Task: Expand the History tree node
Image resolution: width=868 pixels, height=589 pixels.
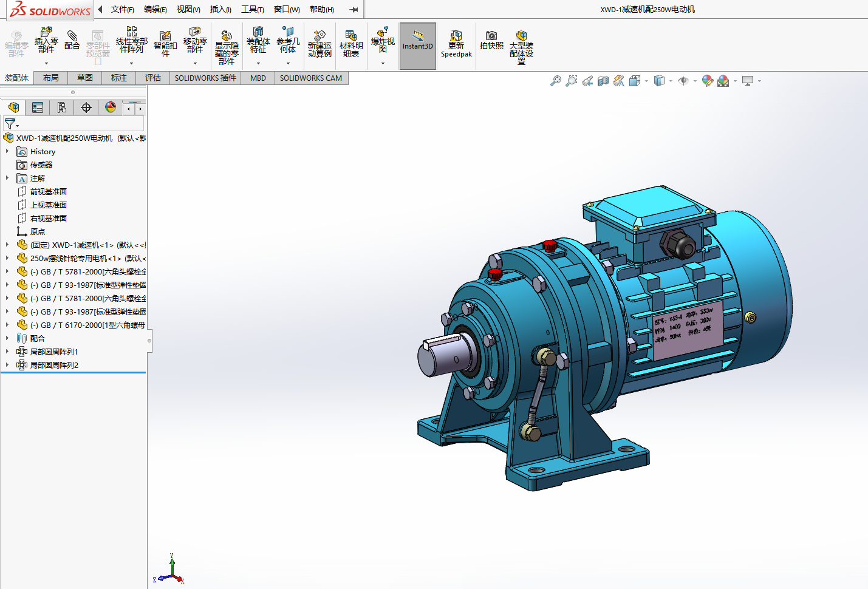Action: [x=7, y=151]
